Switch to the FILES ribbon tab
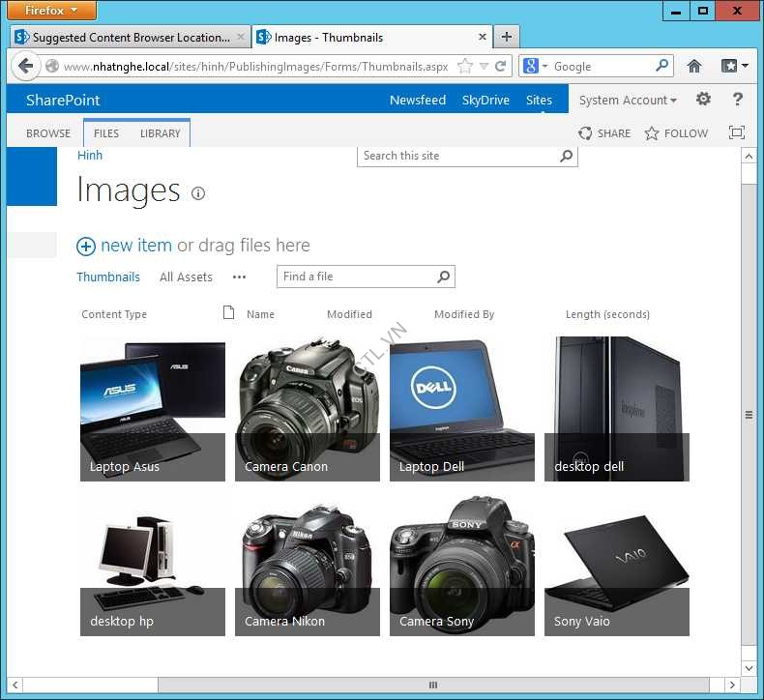Image resolution: width=764 pixels, height=700 pixels. click(x=106, y=133)
